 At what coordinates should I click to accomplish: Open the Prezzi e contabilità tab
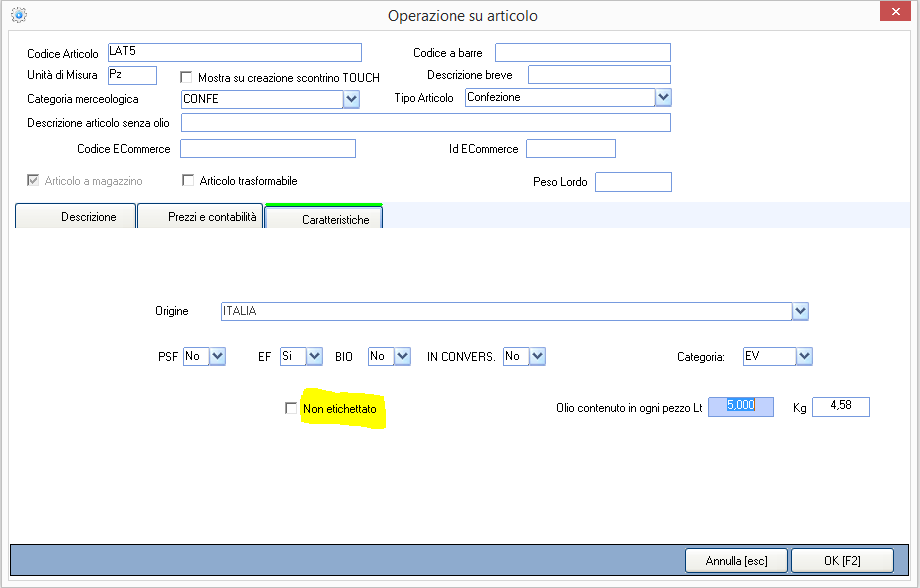[x=200, y=217]
